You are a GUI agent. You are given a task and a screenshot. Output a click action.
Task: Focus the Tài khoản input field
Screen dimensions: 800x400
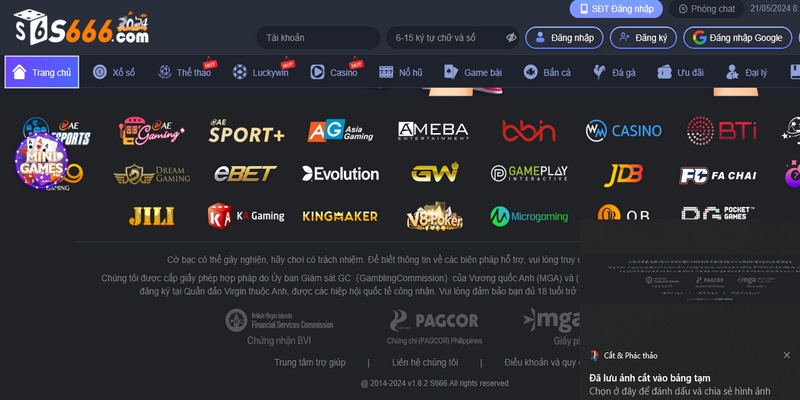tap(318, 38)
